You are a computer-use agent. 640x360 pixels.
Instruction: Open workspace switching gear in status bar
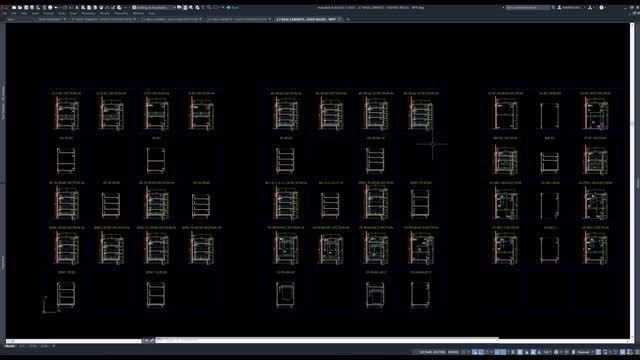coord(556,352)
